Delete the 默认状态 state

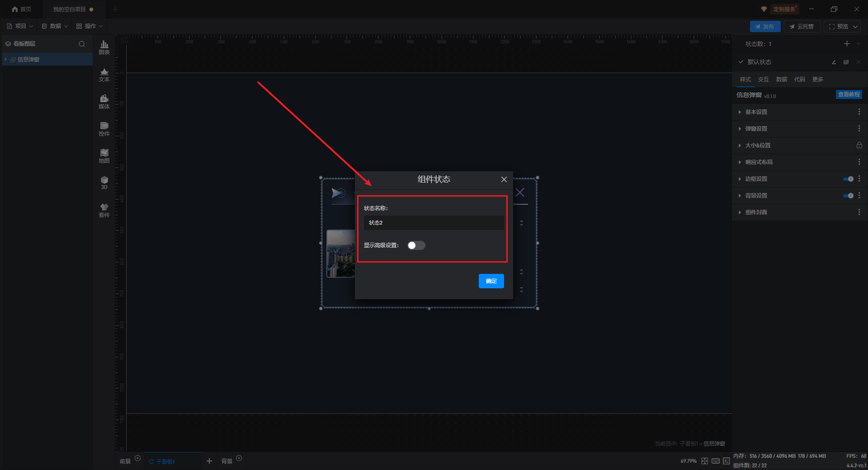[x=858, y=62]
